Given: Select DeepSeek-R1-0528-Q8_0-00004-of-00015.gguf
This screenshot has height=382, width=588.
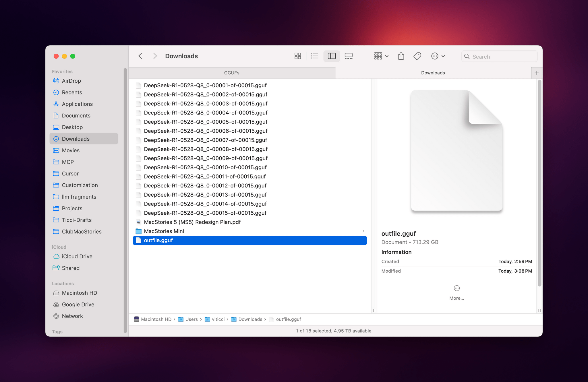Looking at the screenshot, I should 250,113.
